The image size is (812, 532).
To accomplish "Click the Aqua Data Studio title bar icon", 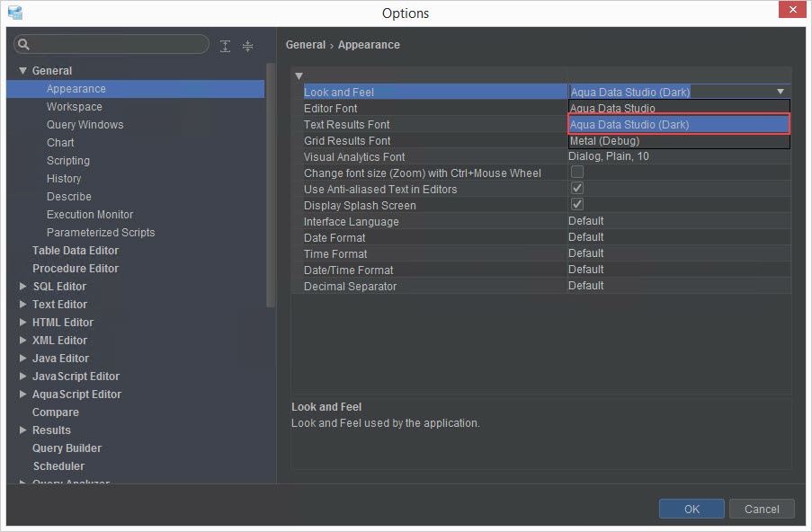I will [14, 13].
